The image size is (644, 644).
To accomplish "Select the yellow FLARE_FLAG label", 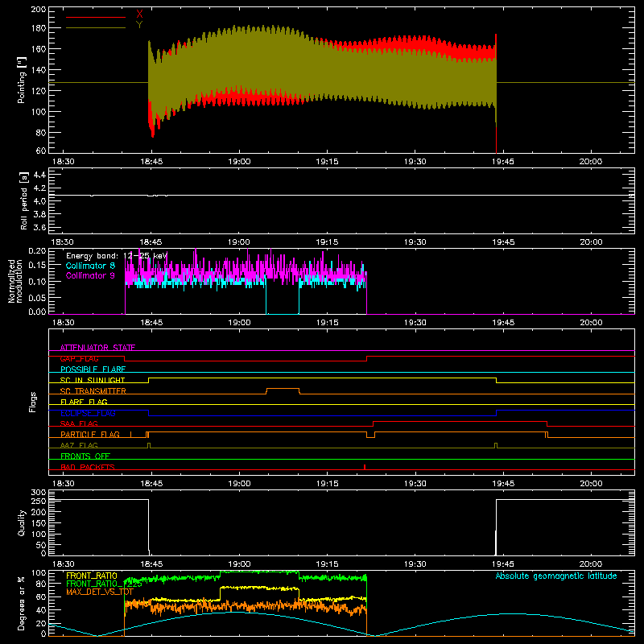I will pyautogui.click(x=84, y=402).
